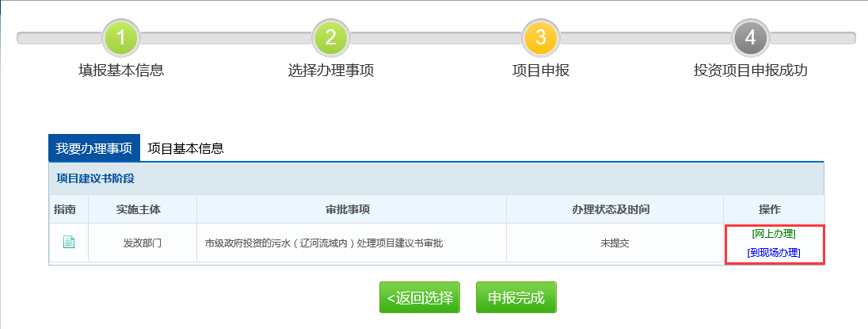Viewport: 868px width, 329px height.
Task: Select the 选择办理事项 step label
Action: [331, 71]
